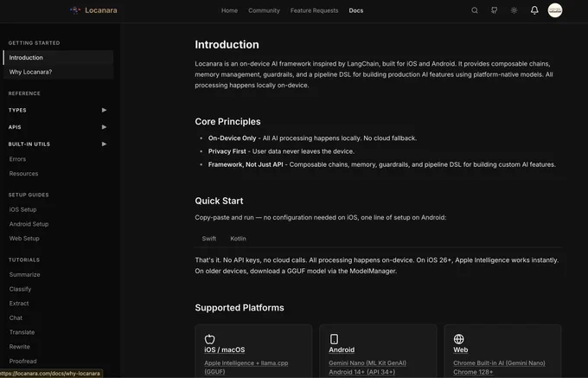588x378 pixels.
Task: Click the 'Gemini Nano (ML Kit GenAI)' text
Action: (x=367, y=363)
